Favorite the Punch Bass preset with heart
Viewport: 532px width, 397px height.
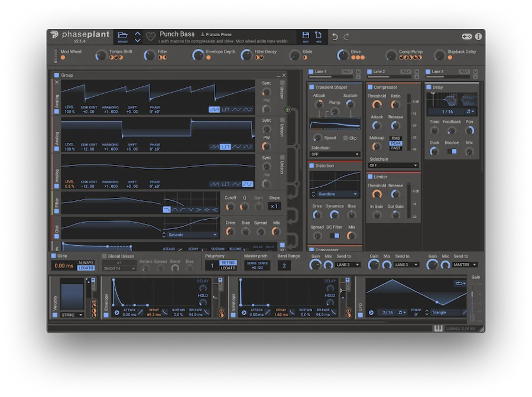tap(151, 36)
